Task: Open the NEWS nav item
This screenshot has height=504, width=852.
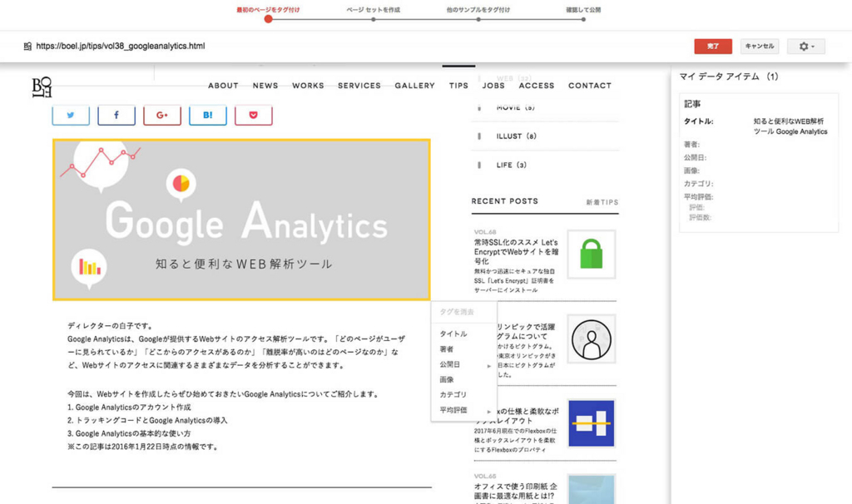Action: coord(265,86)
